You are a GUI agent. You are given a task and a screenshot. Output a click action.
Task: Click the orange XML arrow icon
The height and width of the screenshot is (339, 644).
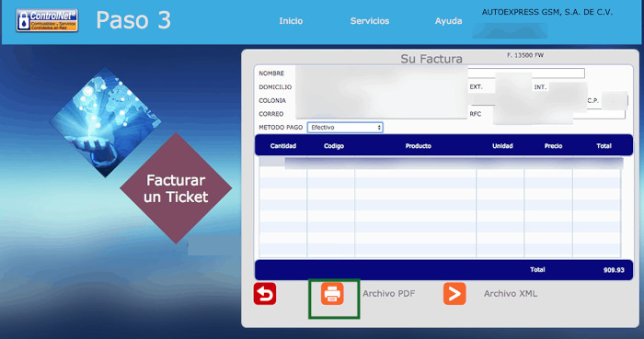pyautogui.click(x=454, y=293)
